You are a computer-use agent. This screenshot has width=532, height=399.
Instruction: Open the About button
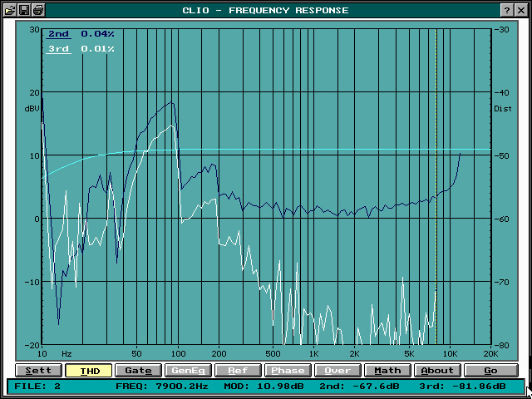[x=438, y=371]
